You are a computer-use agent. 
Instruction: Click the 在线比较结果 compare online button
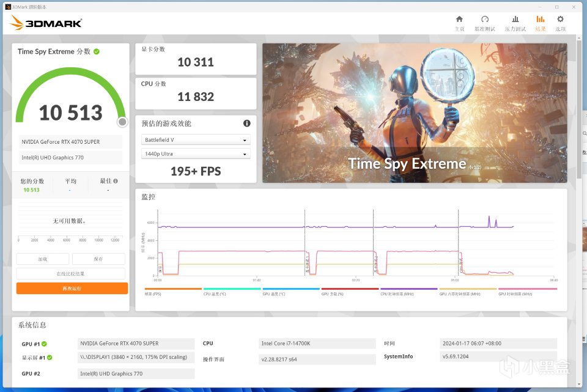tap(71, 274)
